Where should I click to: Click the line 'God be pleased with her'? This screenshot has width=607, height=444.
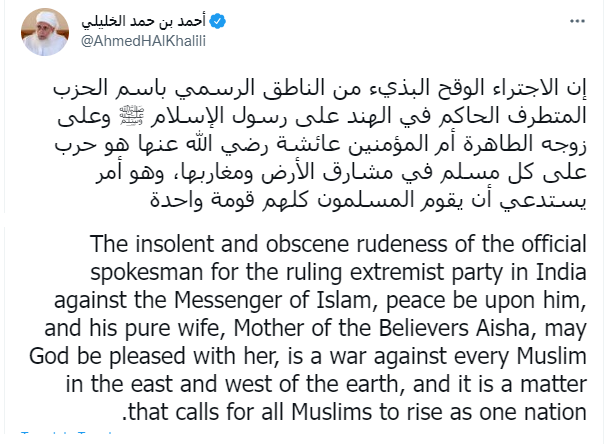pyautogui.click(x=308, y=356)
